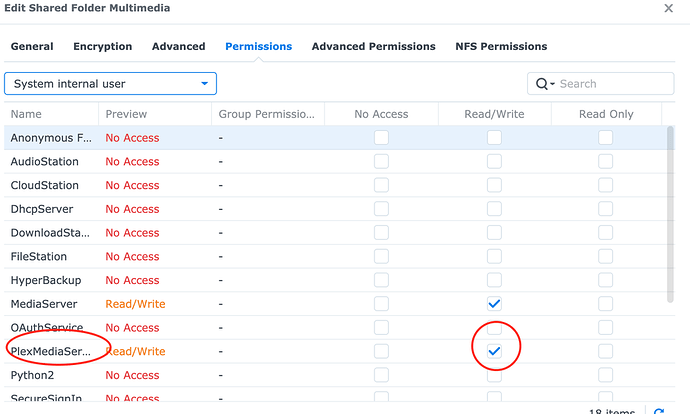Click the No Access column header

pyautogui.click(x=382, y=114)
